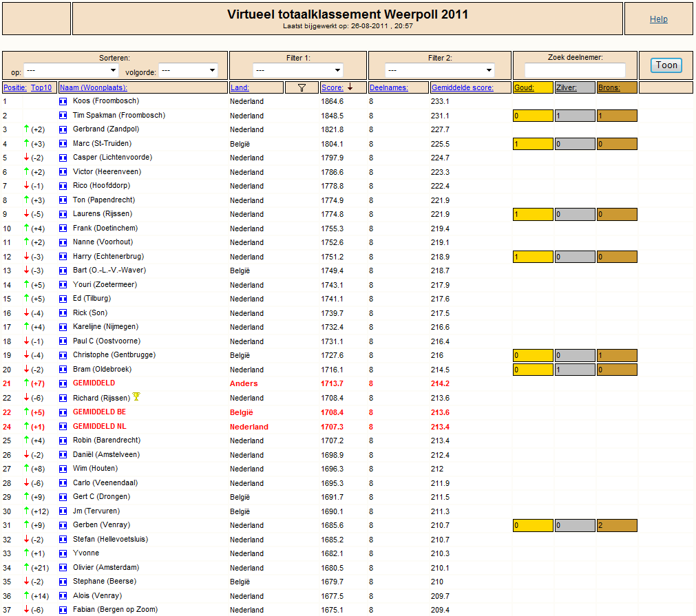Click blue icon beside Marc (St-Truiden)
The width and height of the screenshot is (696, 616).
[63, 144]
